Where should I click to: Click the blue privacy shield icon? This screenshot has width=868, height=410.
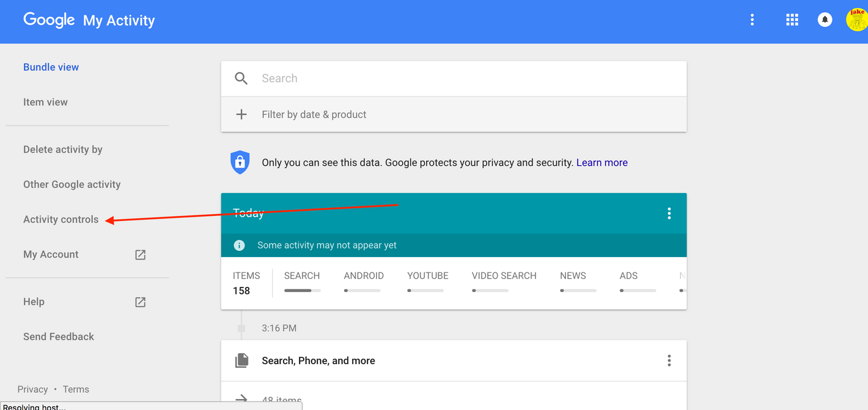(240, 162)
